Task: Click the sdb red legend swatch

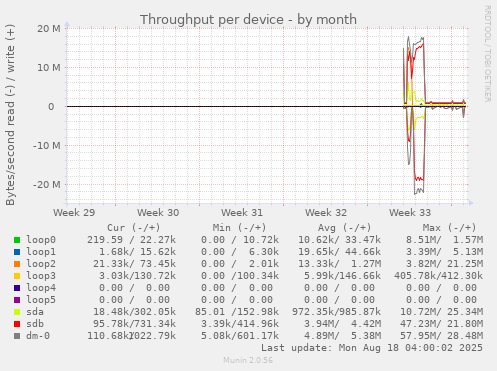Action: pos(17,324)
